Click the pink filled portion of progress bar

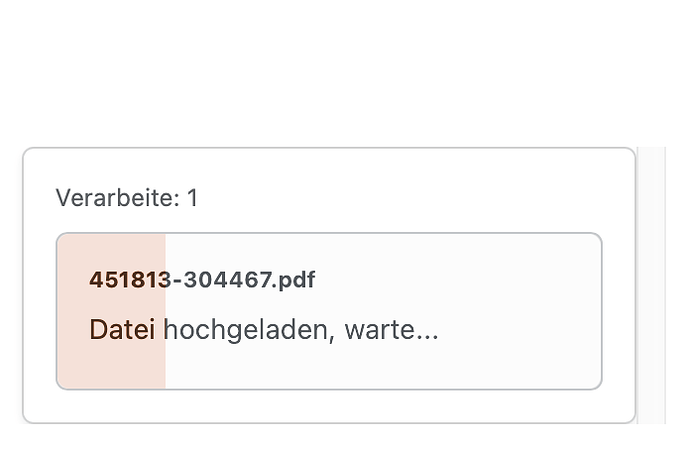click(111, 311)
